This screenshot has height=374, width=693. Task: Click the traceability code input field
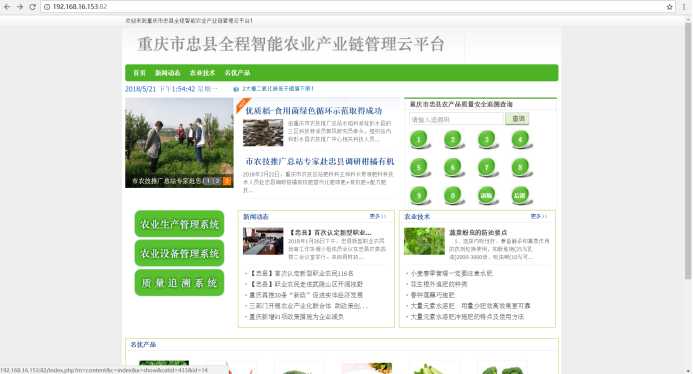pos(457,119)
